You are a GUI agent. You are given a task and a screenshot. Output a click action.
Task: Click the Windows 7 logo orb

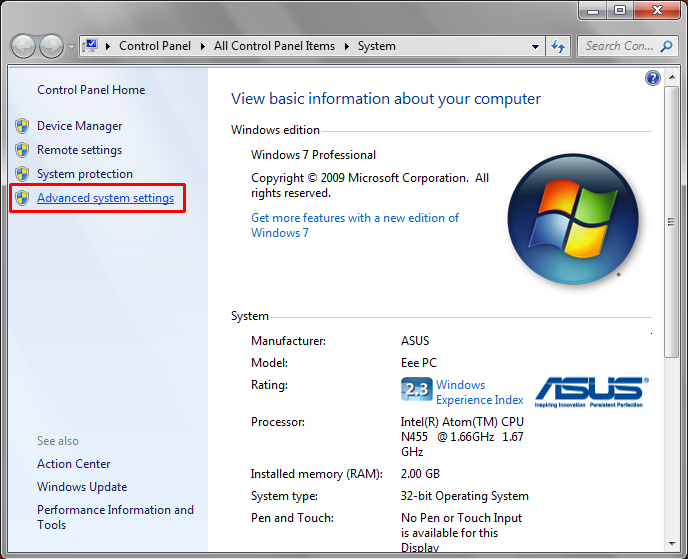coord(573,219)
